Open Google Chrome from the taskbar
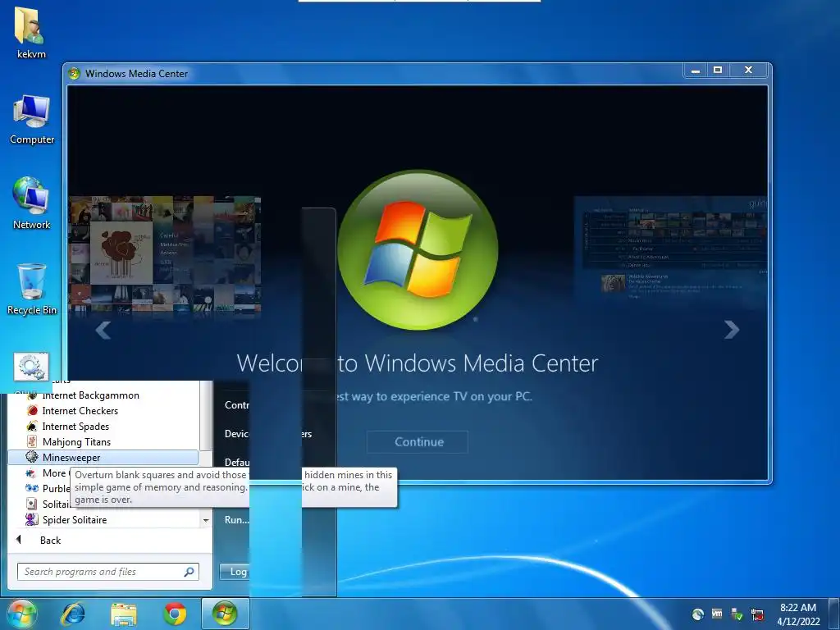The image size is (840, 630). (175, 614)
